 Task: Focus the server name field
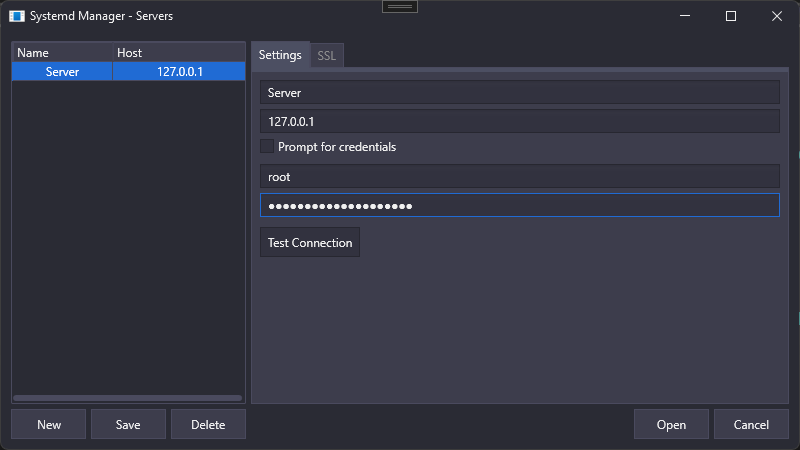[520, 92]
